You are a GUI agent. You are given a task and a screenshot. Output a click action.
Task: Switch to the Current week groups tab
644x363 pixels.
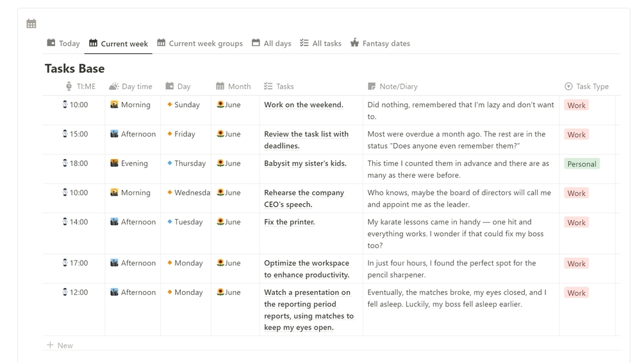coord(205,44)
